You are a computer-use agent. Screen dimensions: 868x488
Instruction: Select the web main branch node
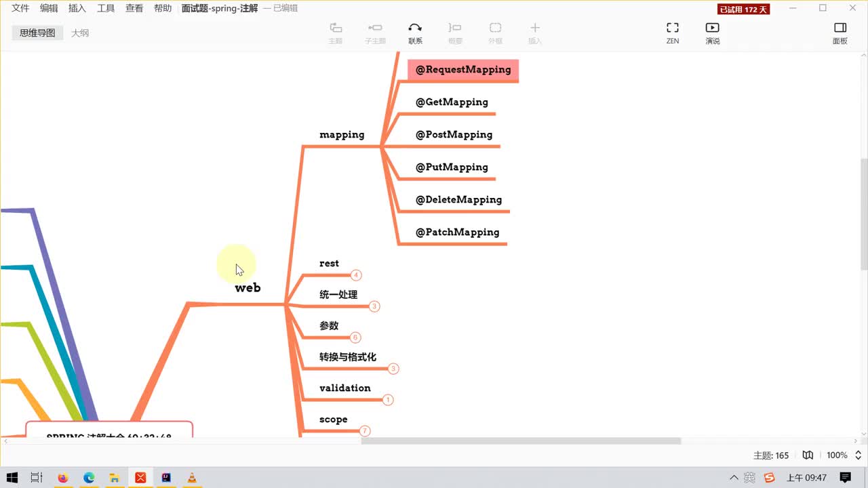248,288
